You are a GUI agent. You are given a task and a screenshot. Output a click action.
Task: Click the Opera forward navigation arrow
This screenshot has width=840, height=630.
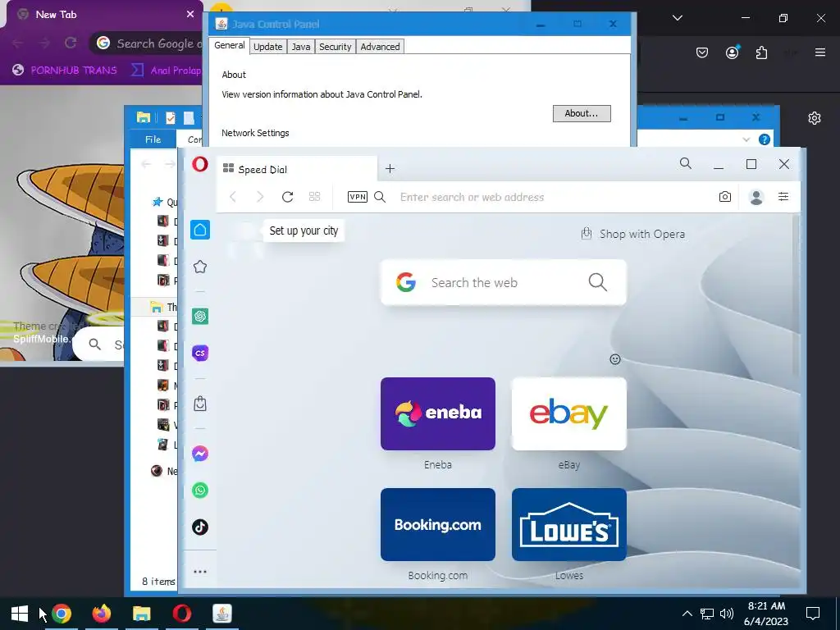coord(260,197)
